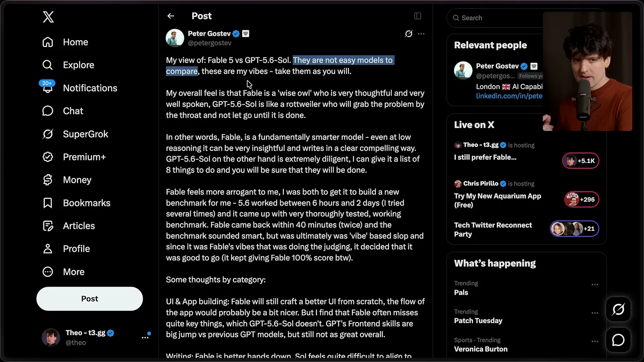Open Explore search icon
This screenshot has width=644, height=362.
48,65
